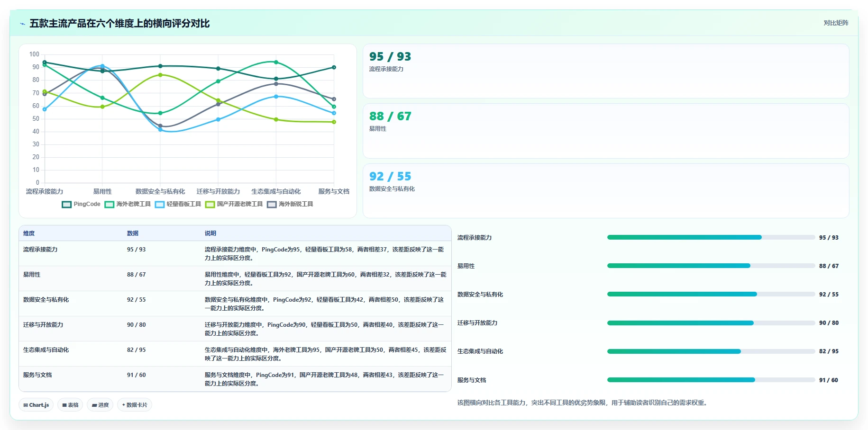Click the 生态集成与自动化 progress bar
The image size is (868, 430).
711,351
